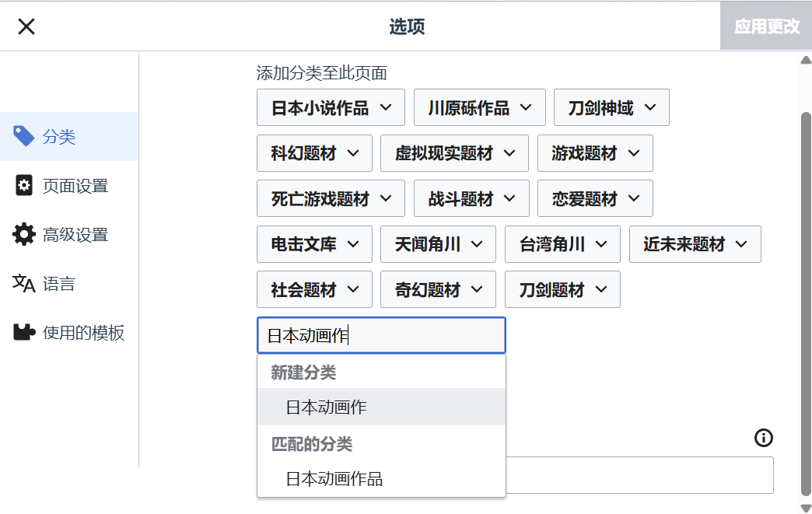
Task: Click the page settings icon for 页面设置
Action: tap(24, 185)
